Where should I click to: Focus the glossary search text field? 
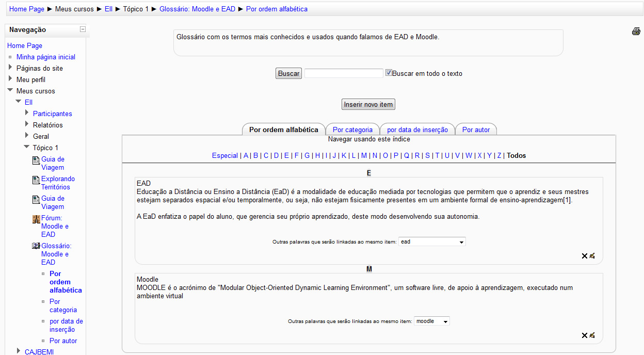tap(344, 73)
